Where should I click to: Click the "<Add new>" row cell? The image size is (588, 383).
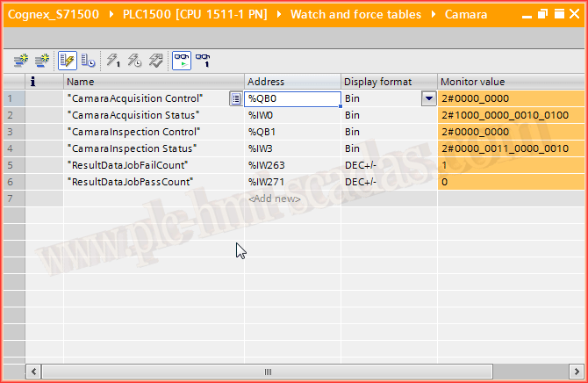(275, 199)
